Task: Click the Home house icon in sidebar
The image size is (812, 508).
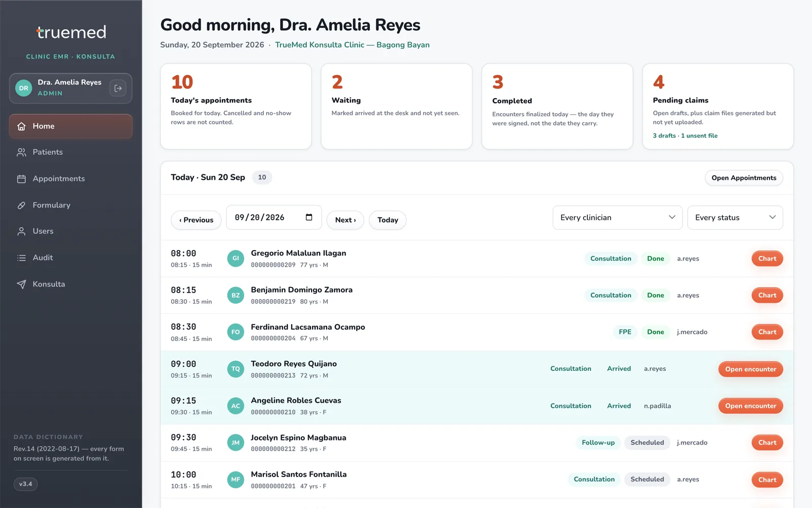Action: (x=21, y=126)
